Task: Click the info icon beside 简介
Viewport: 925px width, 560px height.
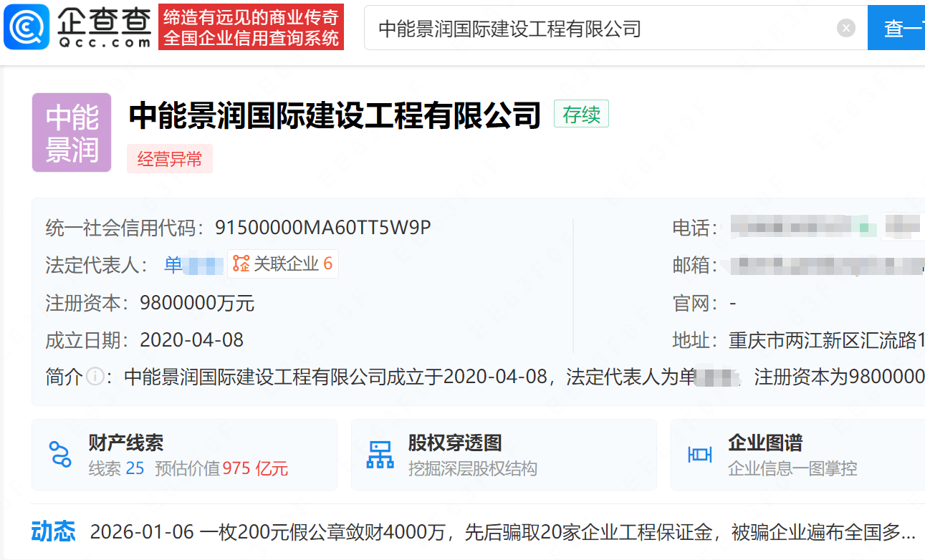Action: (x=95, y=377)
